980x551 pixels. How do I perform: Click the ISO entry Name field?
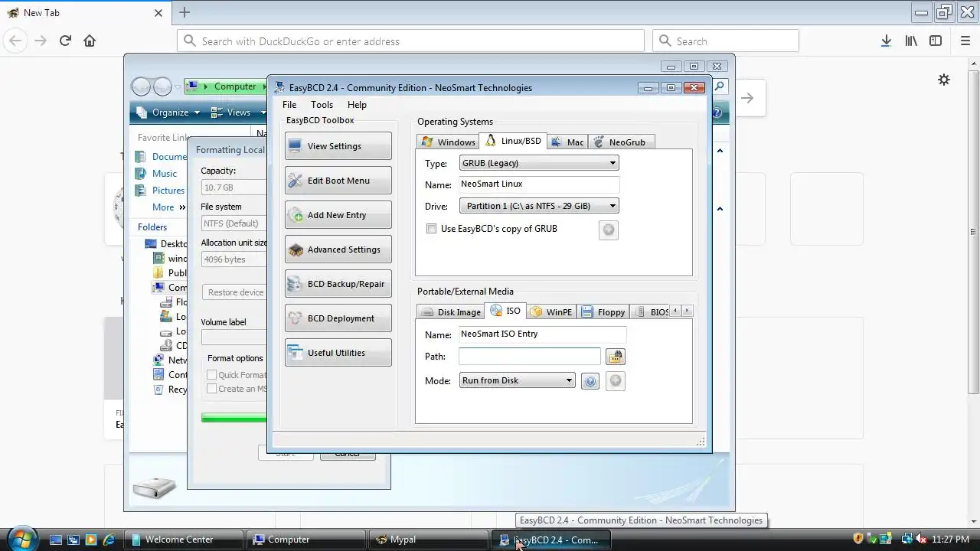coord(542,334)
